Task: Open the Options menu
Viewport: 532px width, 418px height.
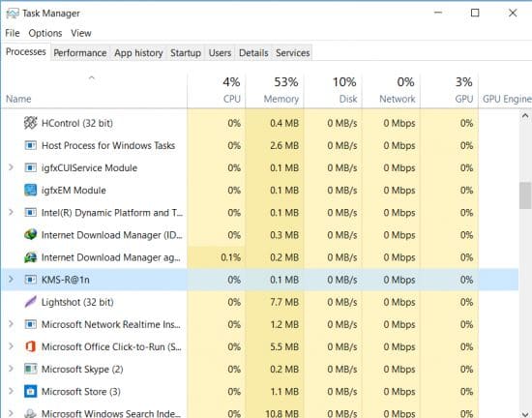Action: click(x=45, y=33)
